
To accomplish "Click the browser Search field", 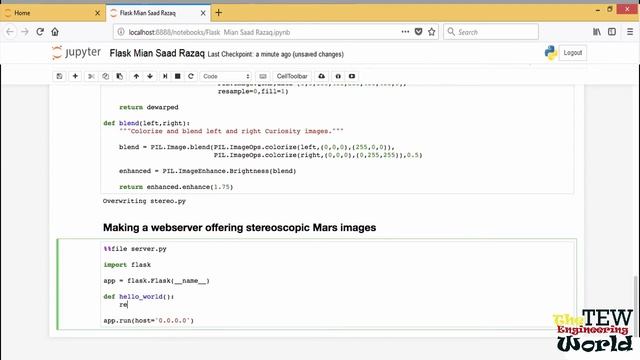I will [x=491, y=32].
